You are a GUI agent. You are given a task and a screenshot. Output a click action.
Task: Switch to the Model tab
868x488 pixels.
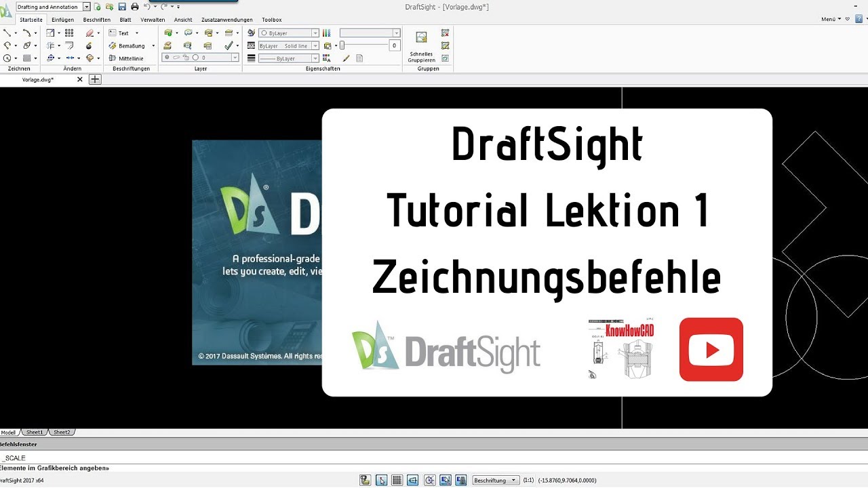tap(8, 432)
